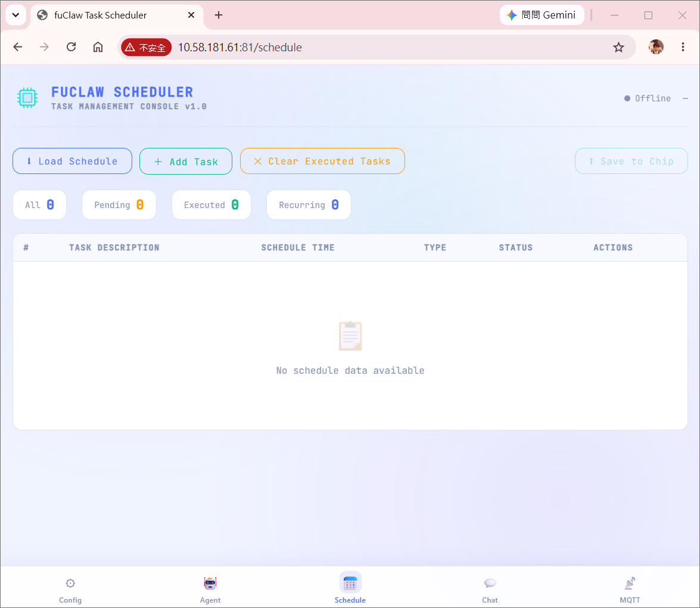
Task: Focus the address bar URL
Action: point(239,47)
